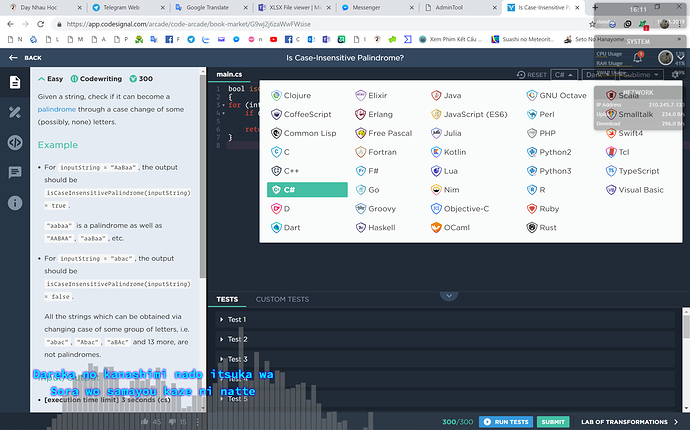Select Nim language
The height and width of the screenshot is (430, 690).
pos(445,190)
